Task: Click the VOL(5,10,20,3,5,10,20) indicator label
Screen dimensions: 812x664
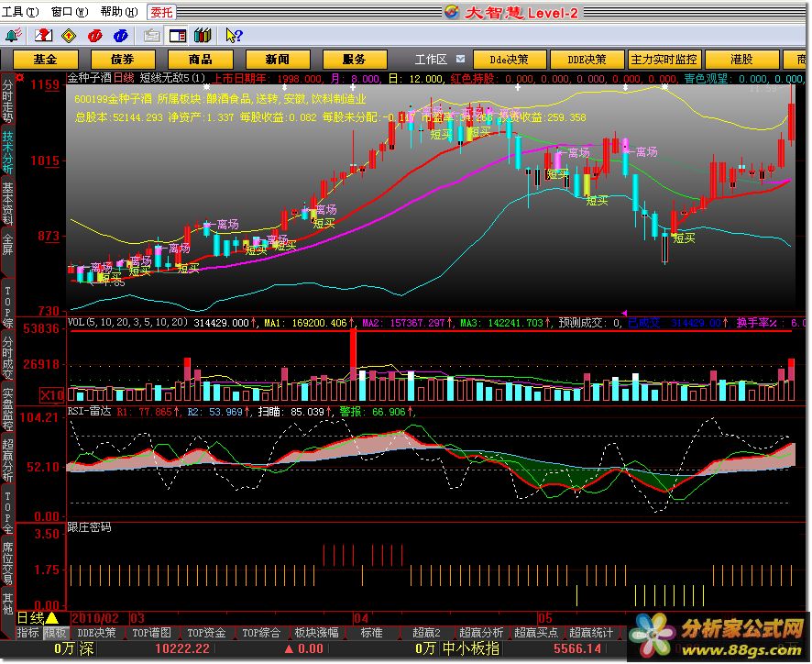Action: 128,323
